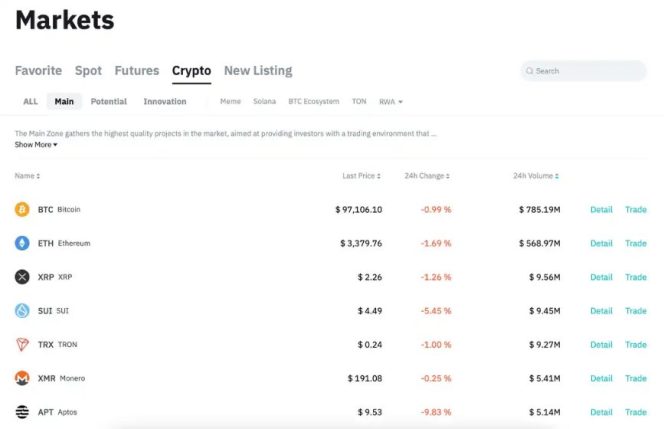
Task: Sort by 24h Volume column
Action: tap(536, 176)
